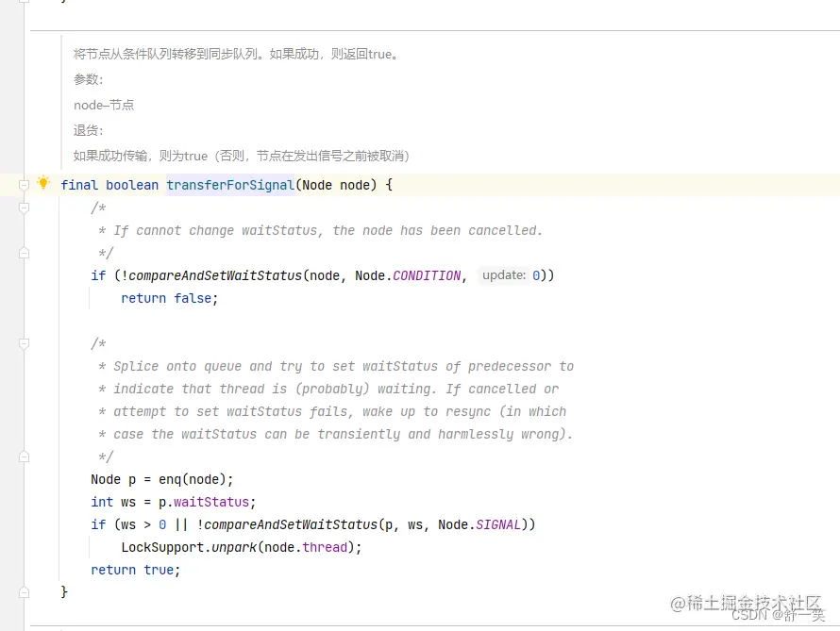840x631 pixels.
Task: Click fold end marker of the Splice comment
Action: pos(24,457)
